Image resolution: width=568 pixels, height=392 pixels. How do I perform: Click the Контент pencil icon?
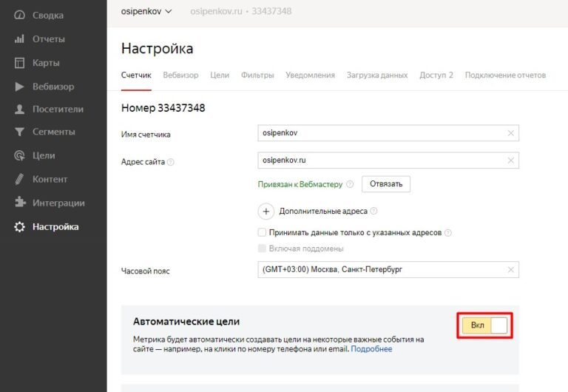click(19, 179)
